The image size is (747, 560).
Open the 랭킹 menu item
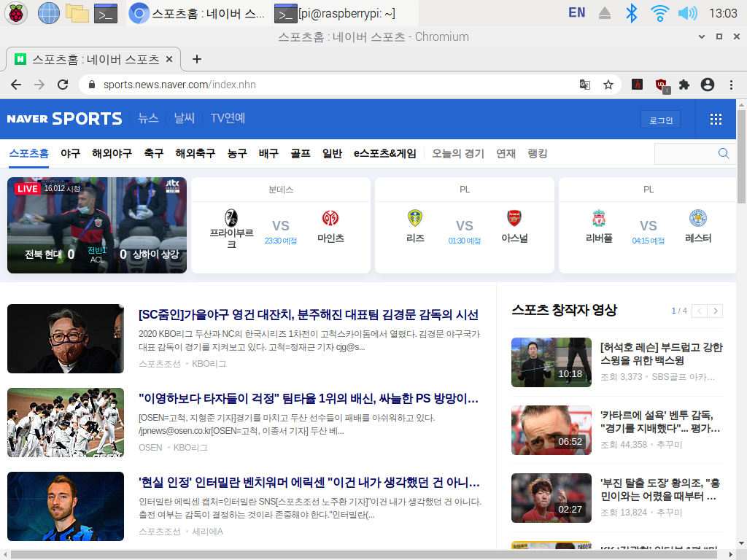click(x=538, y=154)
